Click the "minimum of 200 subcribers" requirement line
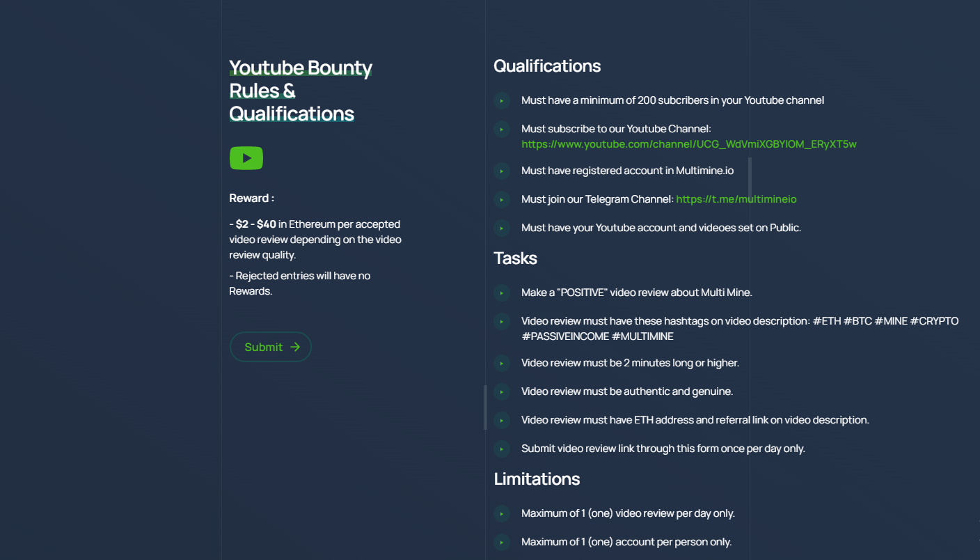 672,100
